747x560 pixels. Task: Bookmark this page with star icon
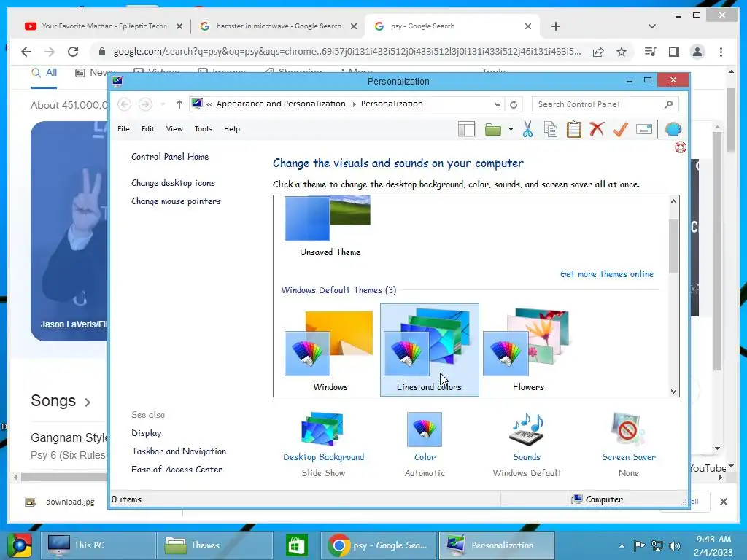click(622, 52)
